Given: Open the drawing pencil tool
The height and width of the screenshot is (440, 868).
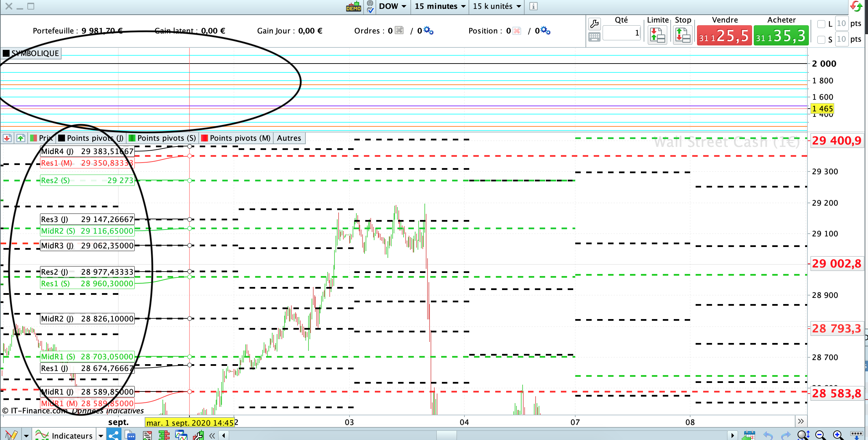Looking at the screenshot, I should click(11, 435).
